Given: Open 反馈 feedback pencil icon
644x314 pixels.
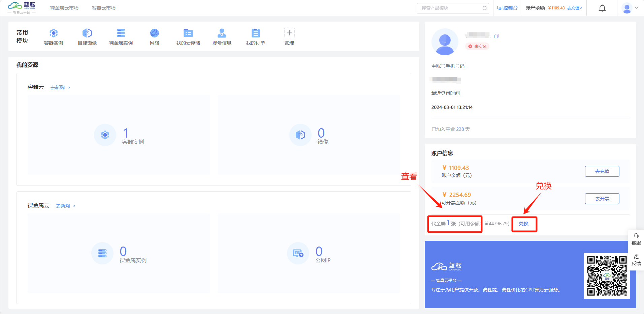Looking at the screenshot, I should pyautogui.click(x=636, y=256).
